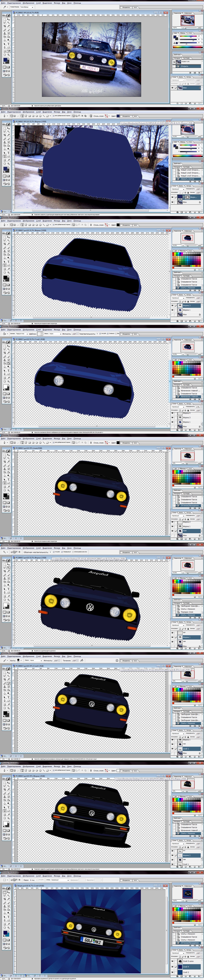
Task: Click the Оттенок/Насыщение history step in the Stripes.psd screenshot
Action: click(x=187, y=943)
